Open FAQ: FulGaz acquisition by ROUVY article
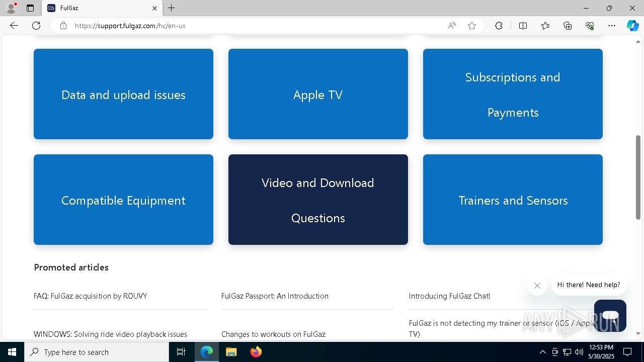The image size is (644, 362). click(x=91, y=296)
